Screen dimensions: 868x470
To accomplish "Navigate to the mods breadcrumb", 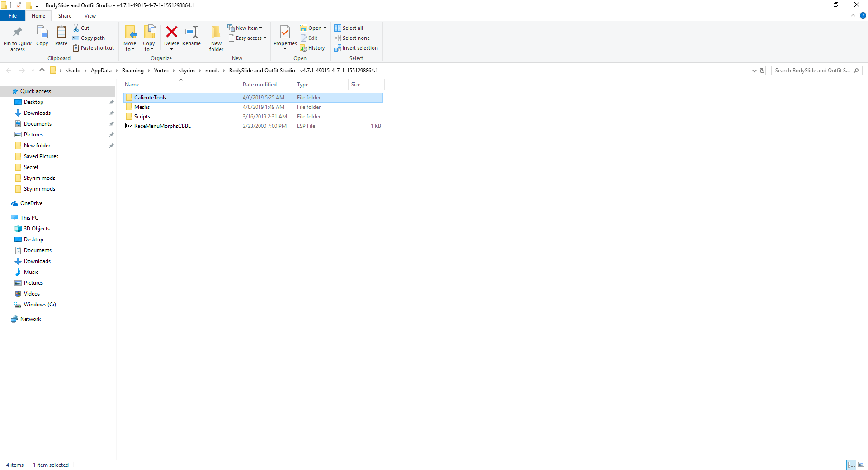I will 212,70.
